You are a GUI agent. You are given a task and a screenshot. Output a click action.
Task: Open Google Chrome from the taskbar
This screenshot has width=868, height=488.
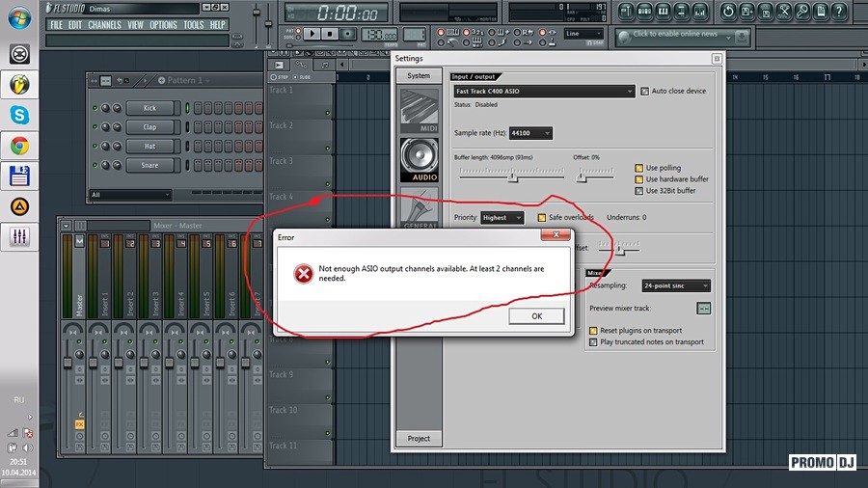point(19,146)
